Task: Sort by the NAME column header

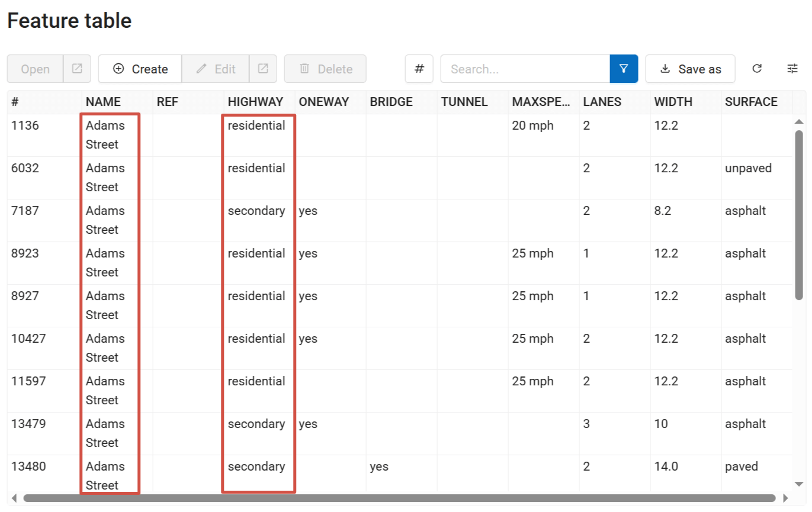Action: pyautogui.click(x=103, y=102)
